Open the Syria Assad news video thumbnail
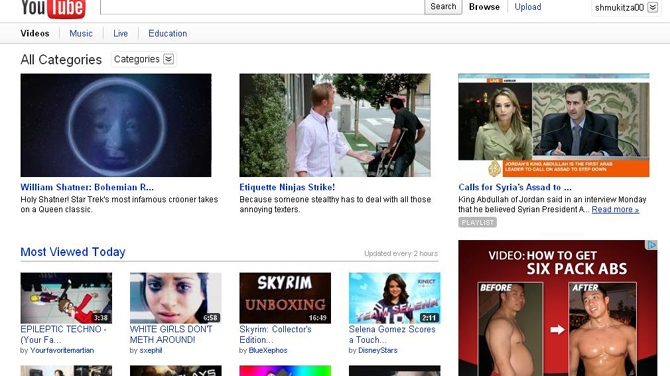Screen dimensions: 670x376 click(554, 125)
